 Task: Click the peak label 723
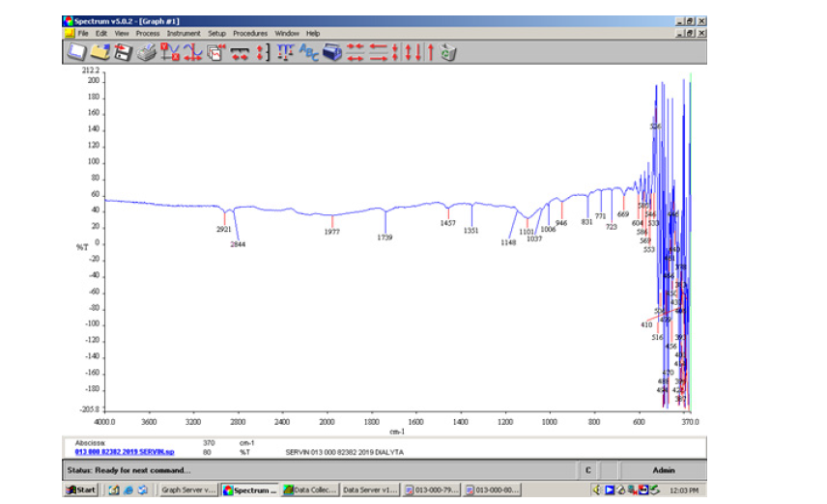pyautogui.click(x=612, y=227)
